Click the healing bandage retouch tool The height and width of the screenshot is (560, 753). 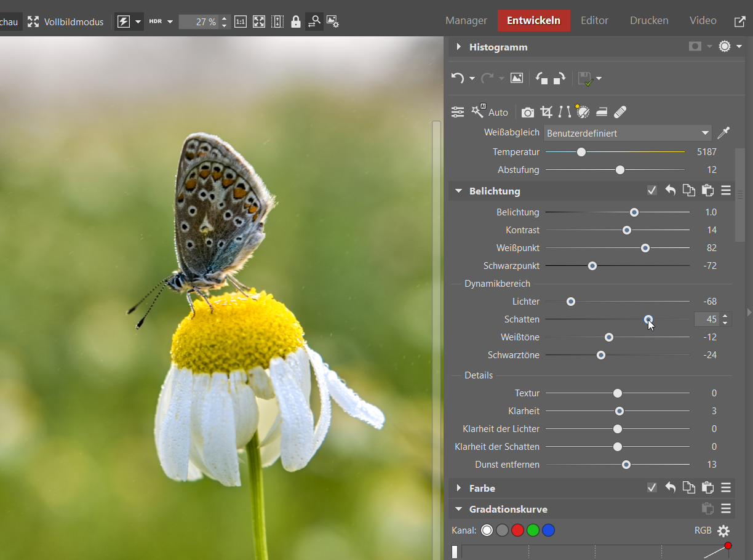coord(620,112)
